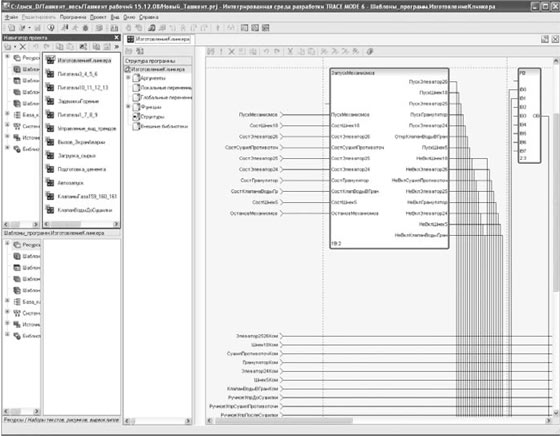Expand Ресурсы node in lower Шаблоны_программ tree
Image resolution: width=560 pixels, height=436 pixels.
pos(7,244)
